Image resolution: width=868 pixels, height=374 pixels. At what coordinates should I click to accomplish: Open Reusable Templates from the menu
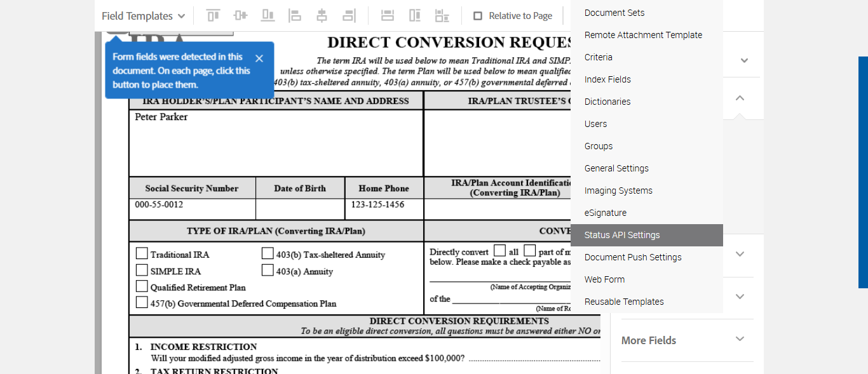pos(647,302)
